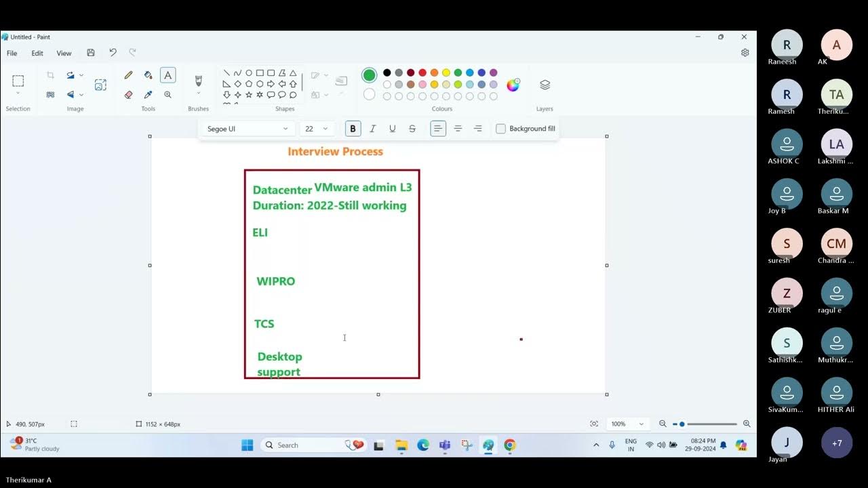Open Google Chrome from taskbar
Screen dimensions: 868x488
510,445
